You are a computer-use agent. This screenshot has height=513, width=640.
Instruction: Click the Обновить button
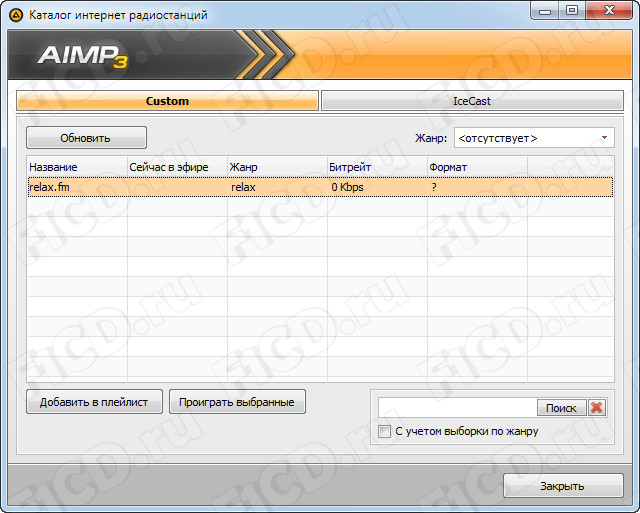click(86, 138)
